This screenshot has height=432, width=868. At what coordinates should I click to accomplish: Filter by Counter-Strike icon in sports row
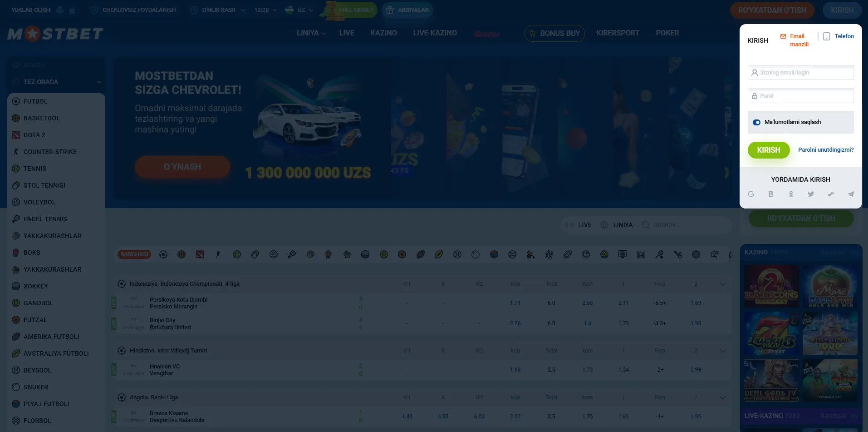[x=218, y=254]
